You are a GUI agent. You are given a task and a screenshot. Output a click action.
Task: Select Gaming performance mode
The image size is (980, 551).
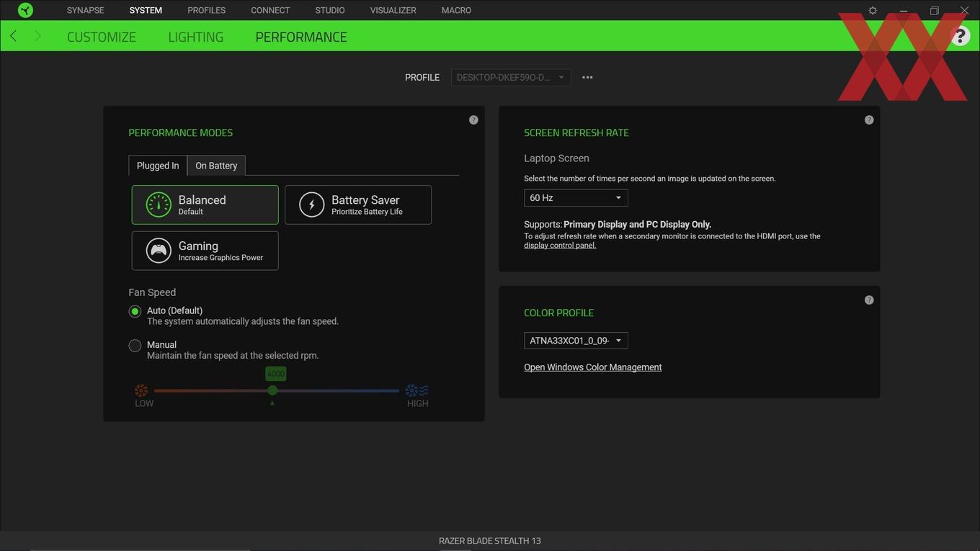click(x=205, y=251)
